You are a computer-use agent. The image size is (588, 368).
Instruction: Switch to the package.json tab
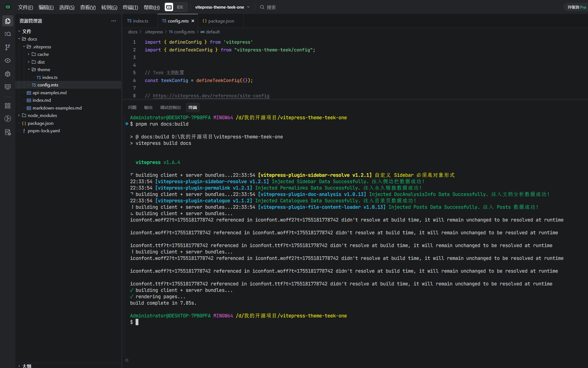(218, 21)
